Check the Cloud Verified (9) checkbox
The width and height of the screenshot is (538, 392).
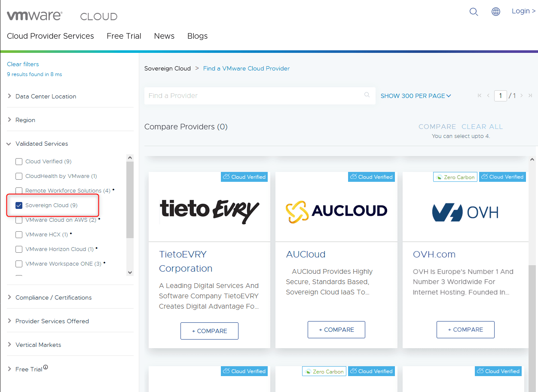tap(19, 162)
